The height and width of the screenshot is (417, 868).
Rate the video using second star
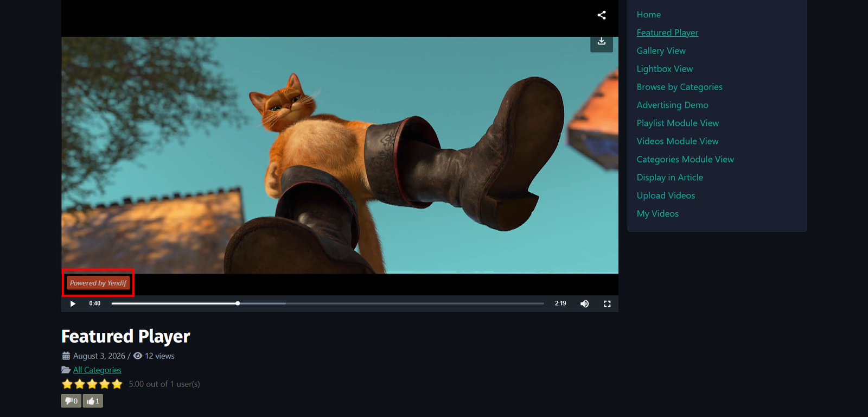[x=80, y=384]
